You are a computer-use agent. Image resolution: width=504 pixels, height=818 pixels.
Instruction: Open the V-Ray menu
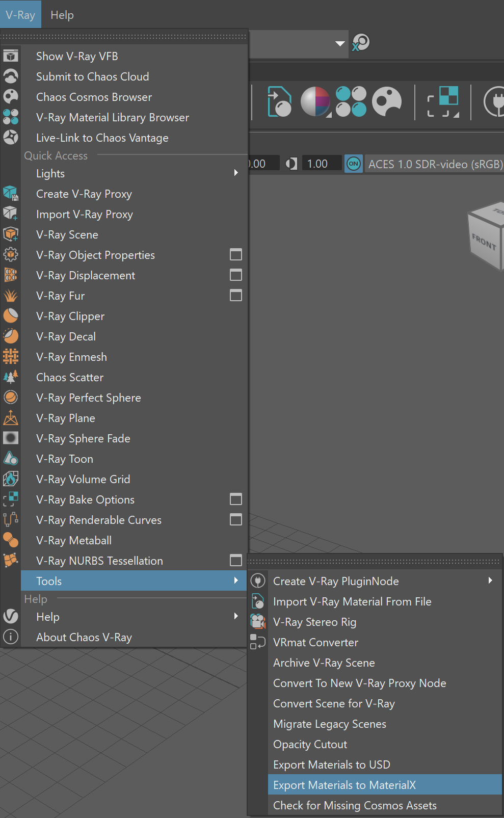pos(20,15)
